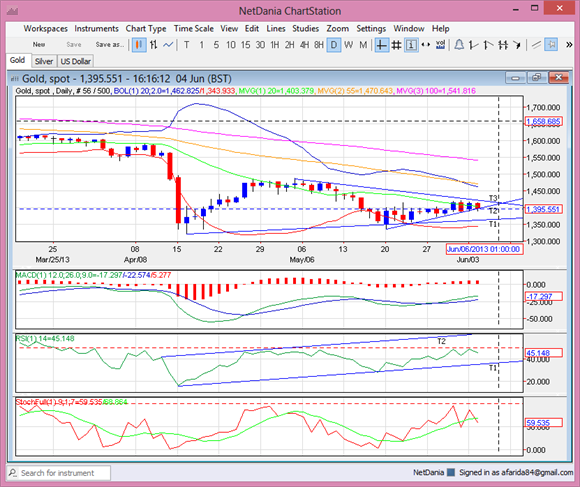Switch to the US Dollar tab
The image size is (580, 487).
(75, 61)
